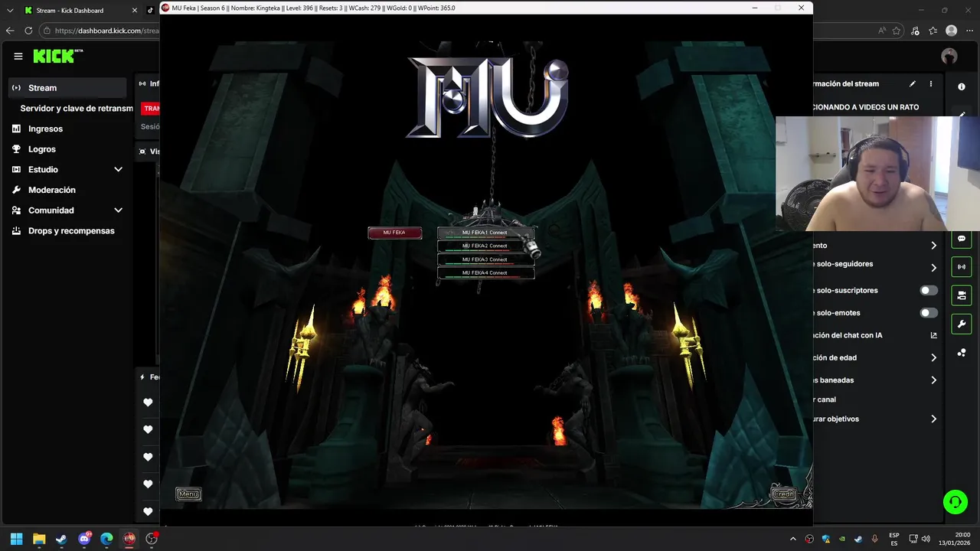The width and height of the screenshot is (980, 551).
Task: Select the MU FEKA server group button
Action: pos(394,233)
